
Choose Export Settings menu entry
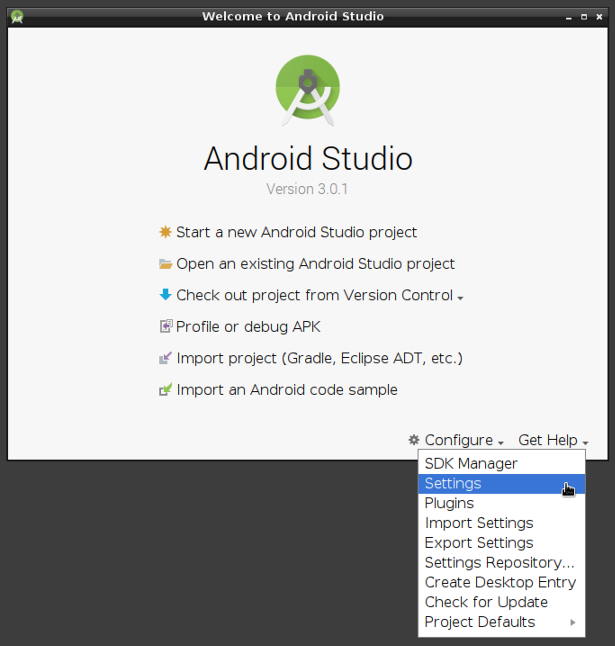tap(502, 543)
